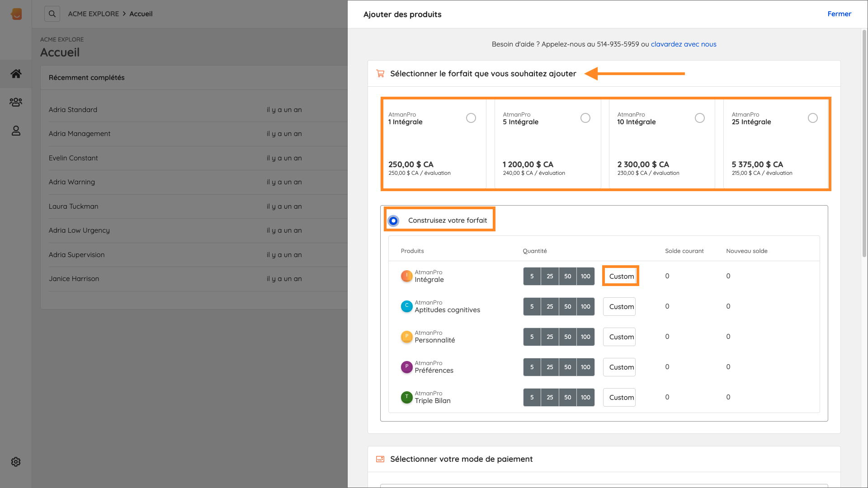Click the clavardez avec nous link
Image resolution: width=868 pixels, height=488 pixels.
click(684, 44)
